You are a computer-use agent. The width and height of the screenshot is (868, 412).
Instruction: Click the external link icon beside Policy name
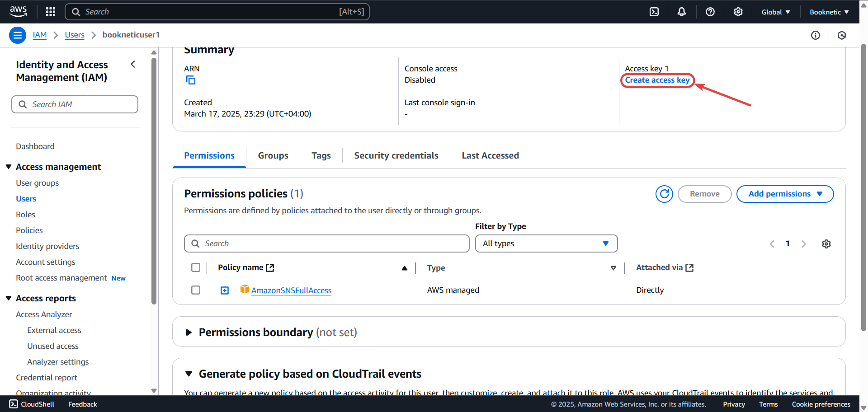(270, 268)
